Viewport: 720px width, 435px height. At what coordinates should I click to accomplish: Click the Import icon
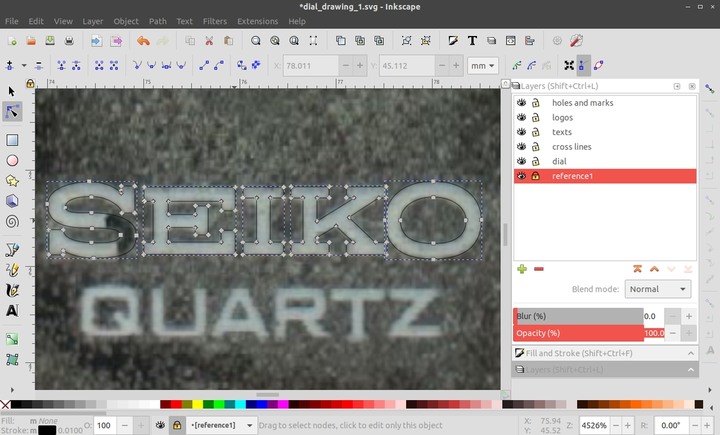pos(96,41)
